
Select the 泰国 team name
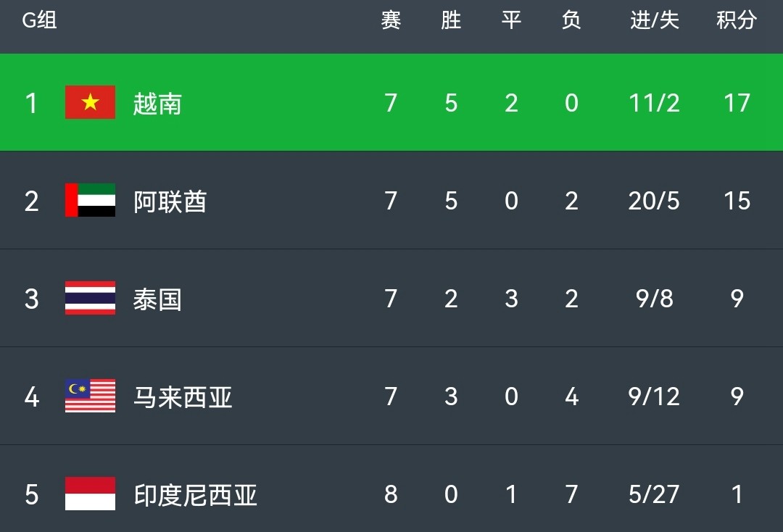click(x=157, y=299)
